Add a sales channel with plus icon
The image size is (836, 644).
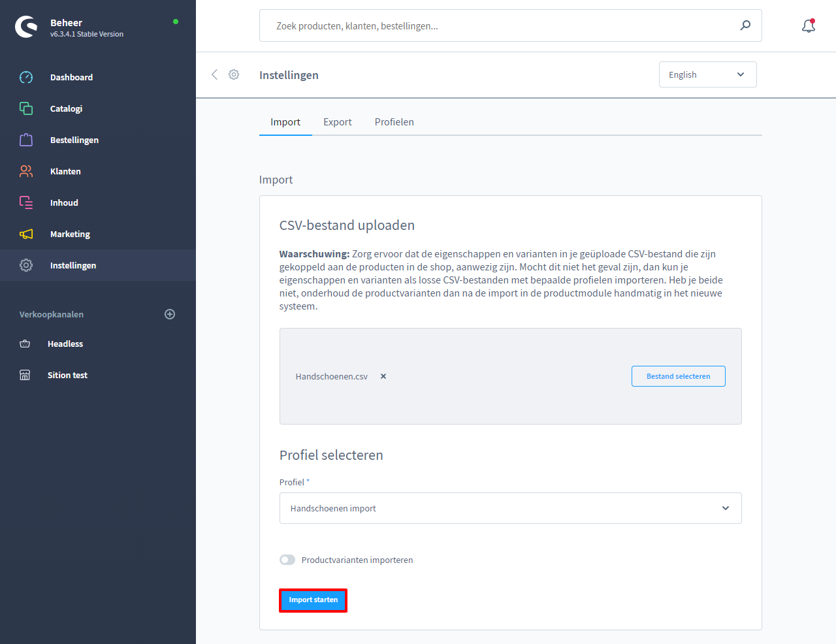170,314
